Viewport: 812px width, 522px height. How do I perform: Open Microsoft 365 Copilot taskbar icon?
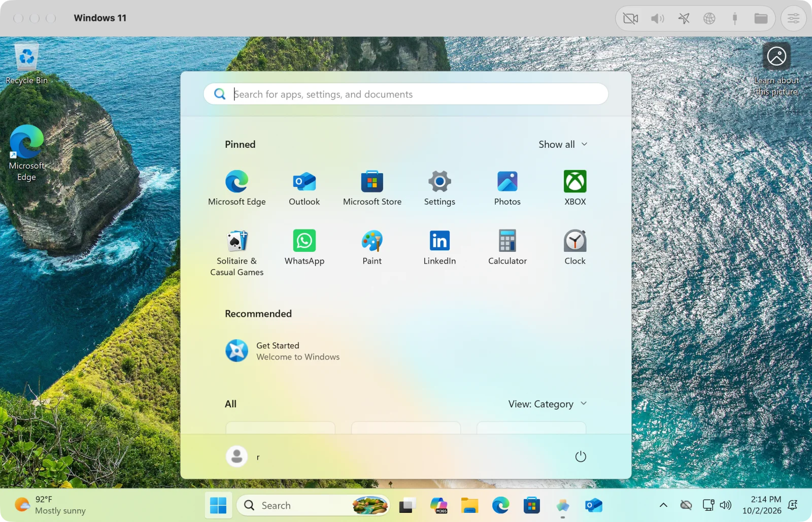(438, 505)
